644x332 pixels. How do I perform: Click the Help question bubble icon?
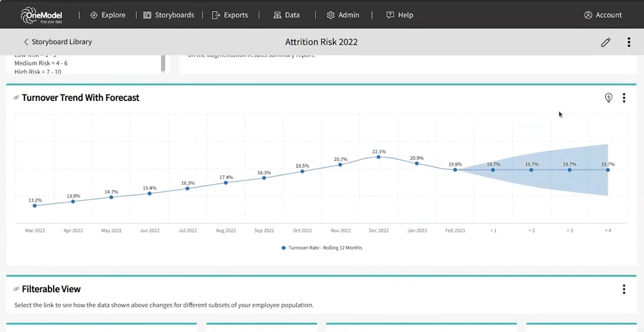coord(391,15)
